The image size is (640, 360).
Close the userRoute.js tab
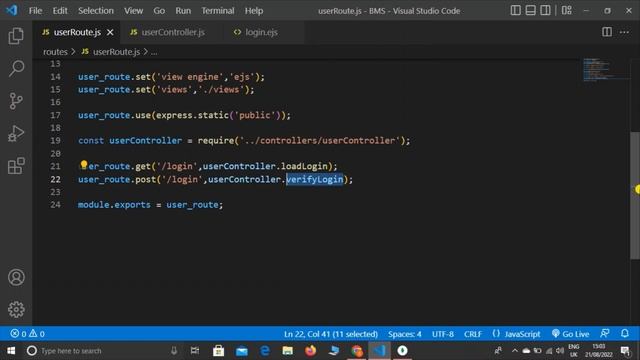click(x=110, y=32)
